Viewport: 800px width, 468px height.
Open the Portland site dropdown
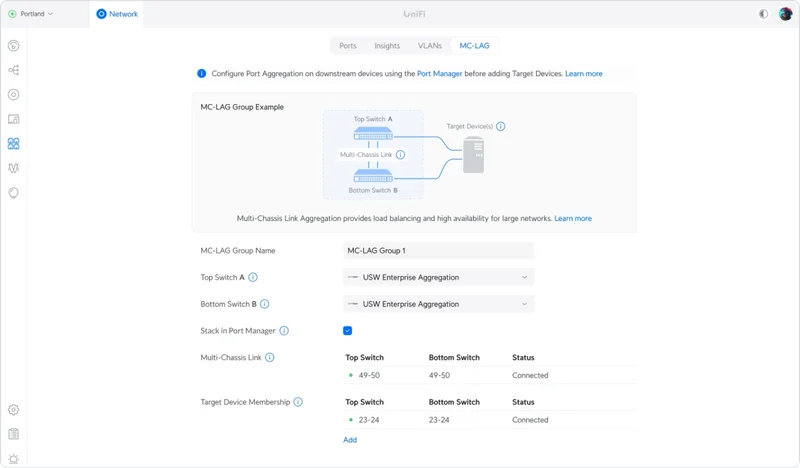[x=31, y=14]
